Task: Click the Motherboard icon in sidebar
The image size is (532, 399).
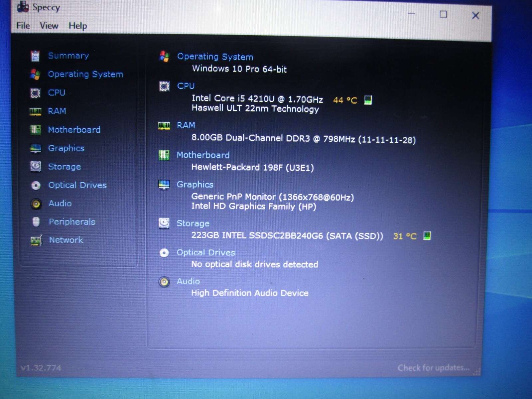Action: tap(35, 130)
